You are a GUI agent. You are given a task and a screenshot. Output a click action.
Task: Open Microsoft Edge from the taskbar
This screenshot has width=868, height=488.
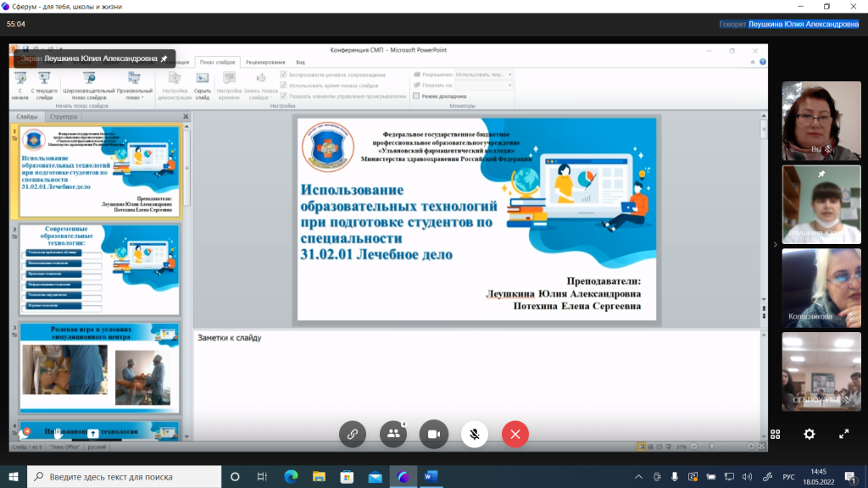point(290,477)
